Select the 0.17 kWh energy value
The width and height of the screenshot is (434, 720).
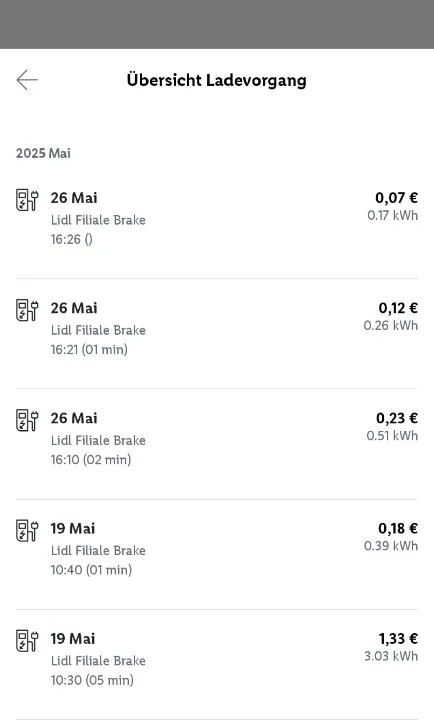(x=393, y=215)
